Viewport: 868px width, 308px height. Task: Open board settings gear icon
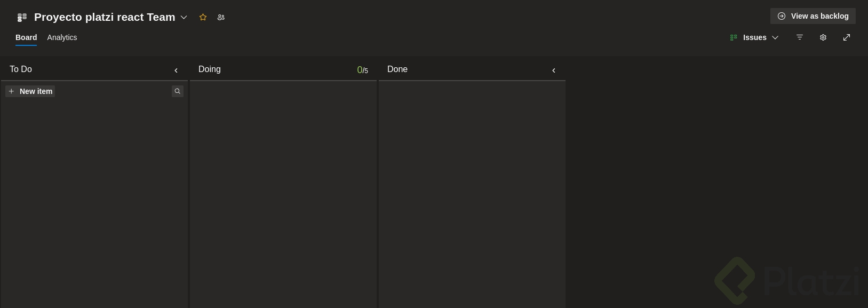(823, 37)
